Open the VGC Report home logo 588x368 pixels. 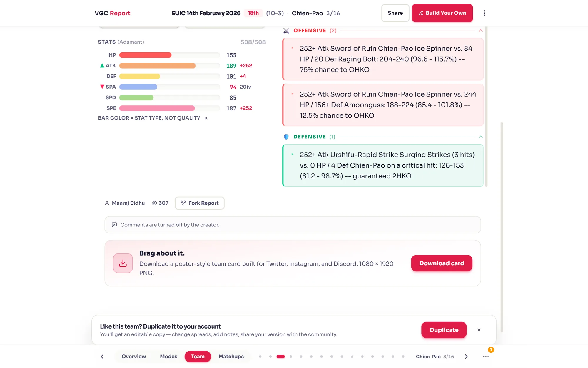pyautogui.click(x=112, y=13)
